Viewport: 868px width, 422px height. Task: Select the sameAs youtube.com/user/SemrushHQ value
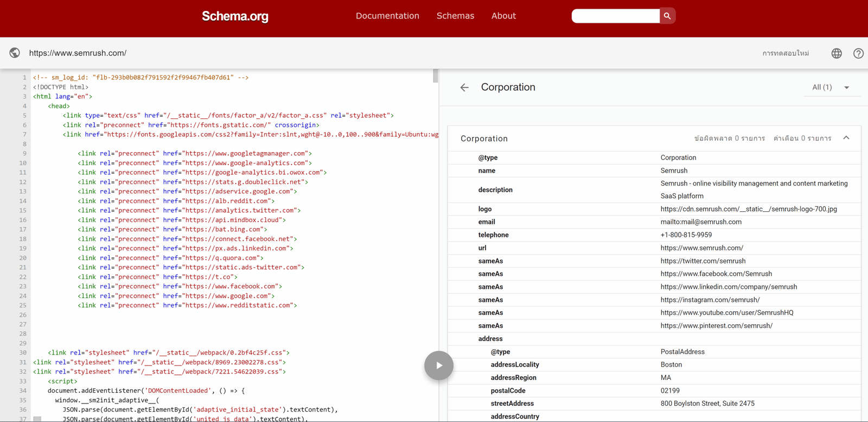[727, 313]
